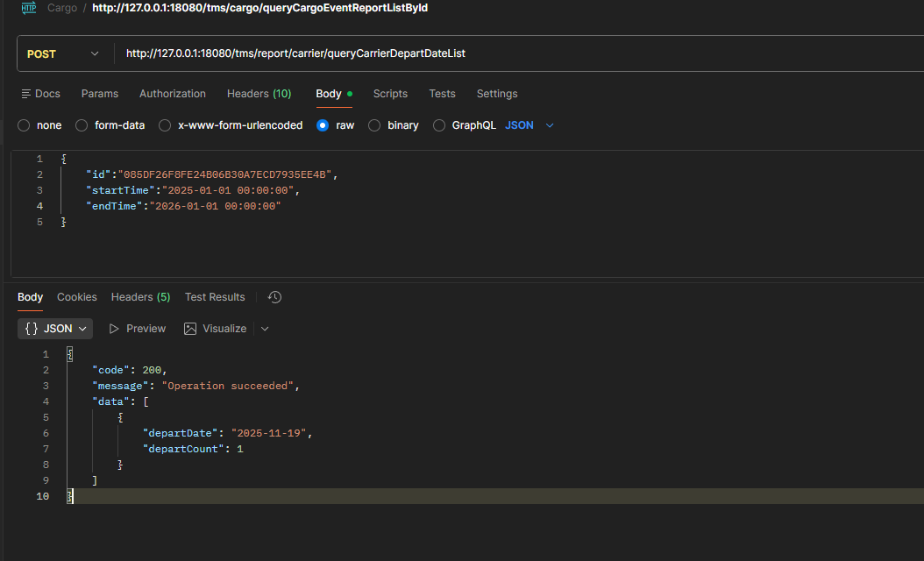Screen dimensions: 924x561
Task: Click the Preview play icon
Action: click(114, 329)
